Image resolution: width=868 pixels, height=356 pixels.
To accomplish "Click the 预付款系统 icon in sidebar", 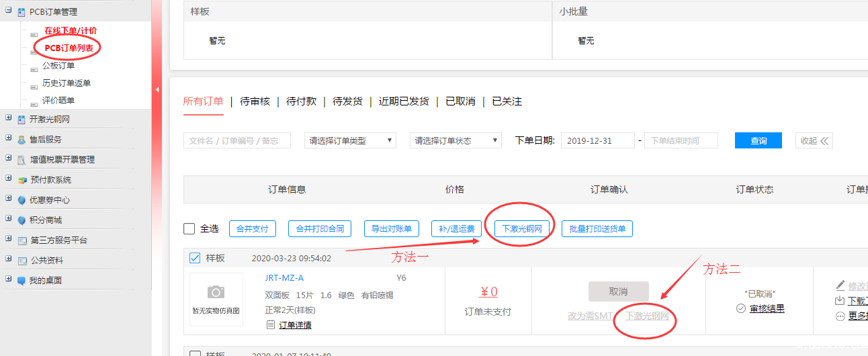I will (x=22, y=180).
